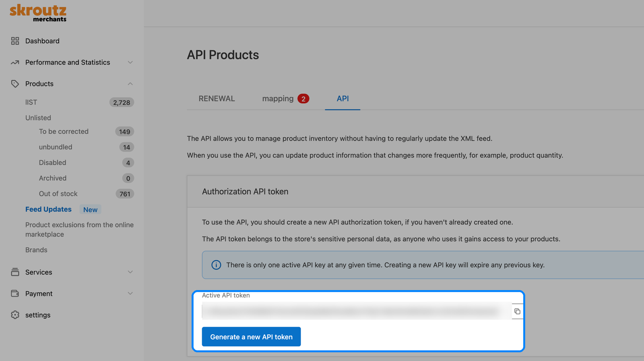Screen dimensions: 644x361
Task: Open Out of stock products
Action: coord(58,194)
